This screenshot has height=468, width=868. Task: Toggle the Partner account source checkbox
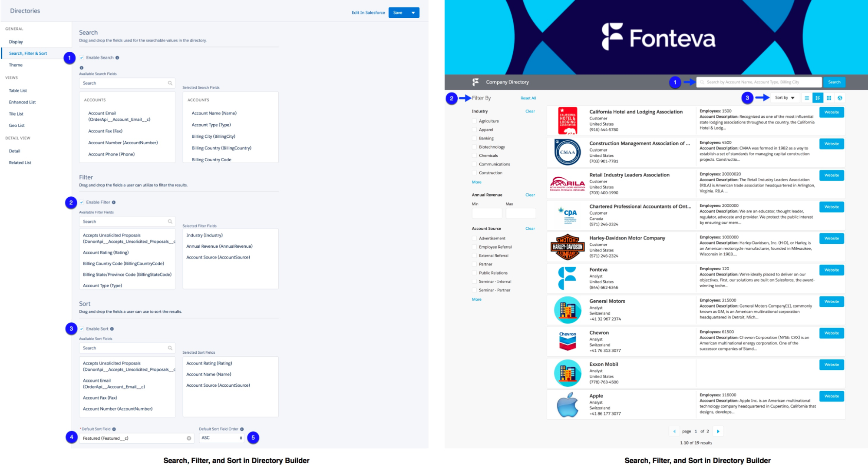pos(474,264)
